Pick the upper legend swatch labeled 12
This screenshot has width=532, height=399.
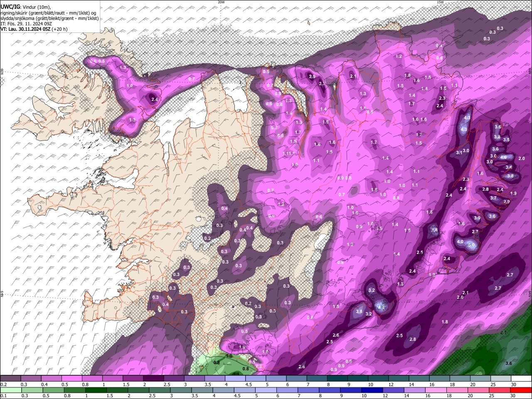coord(399,379)
